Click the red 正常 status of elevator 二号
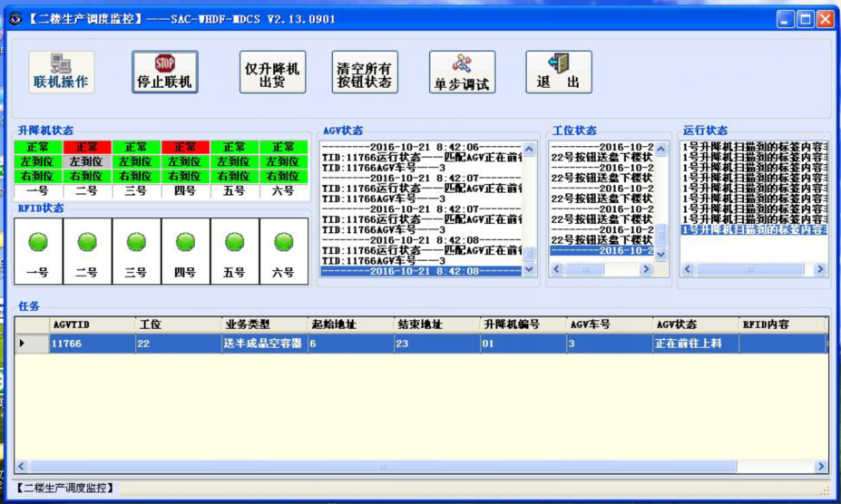This screenshot has width=841, height=504. tap(87, 147)
